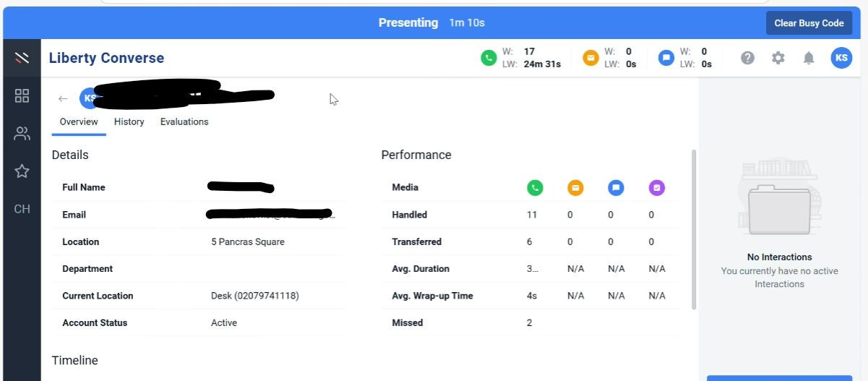Click the '5 Pancras Square' location value
868x381 pixels.
point(248,242)
